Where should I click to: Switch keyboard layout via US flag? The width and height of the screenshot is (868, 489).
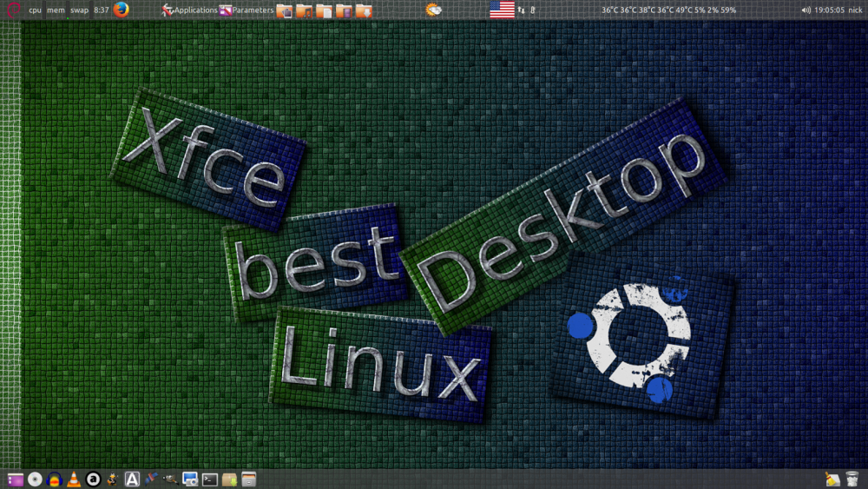tap(502, 10)
